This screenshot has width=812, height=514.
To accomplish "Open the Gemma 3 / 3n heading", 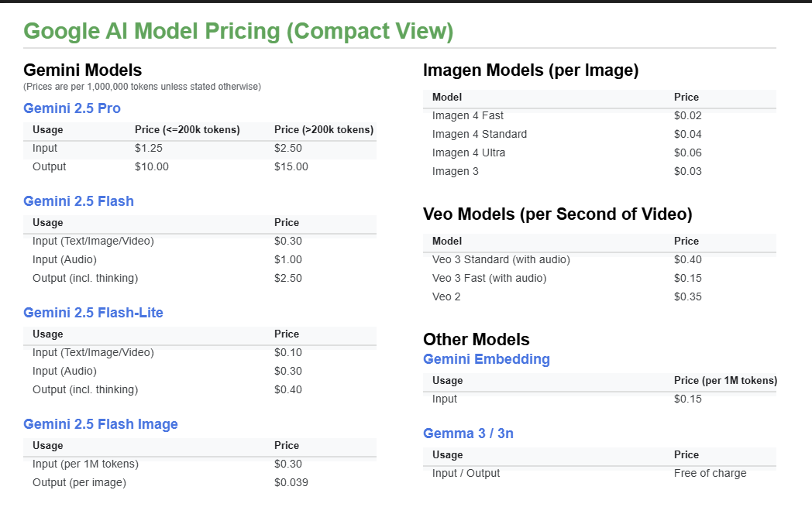I will click(x=468, y=433).
